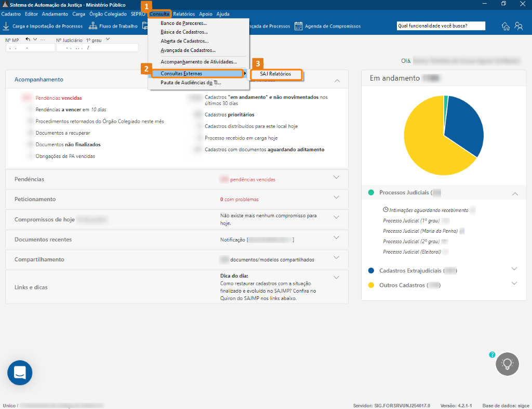The width and height of the screenshot is (532, 409).
Task: Select SAJ Relatórios submenu entry
Action: coord(276,74)
